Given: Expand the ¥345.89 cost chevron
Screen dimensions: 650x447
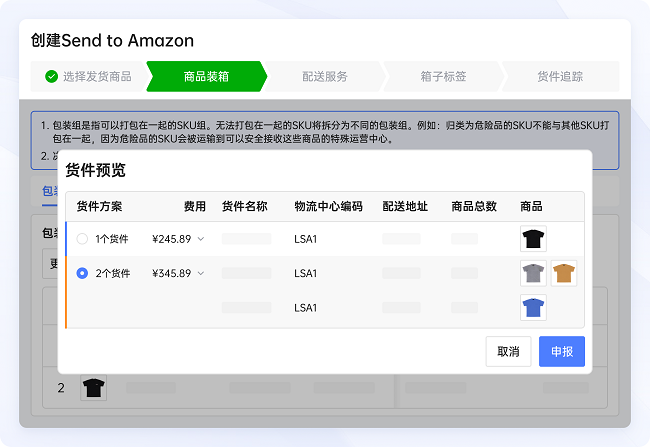Looking at the screenshot, I should [201, 273].
